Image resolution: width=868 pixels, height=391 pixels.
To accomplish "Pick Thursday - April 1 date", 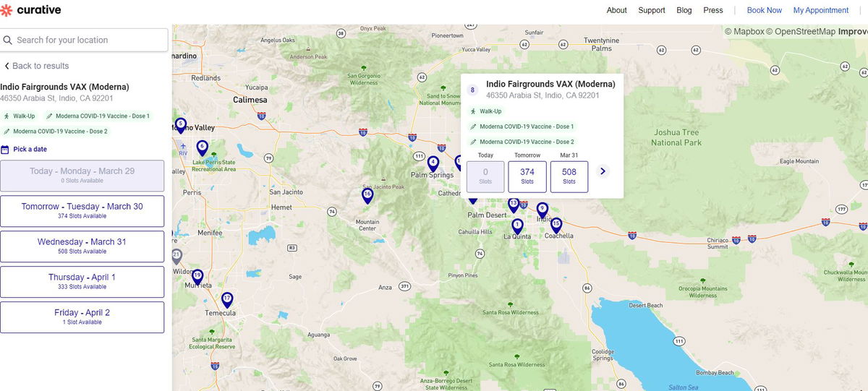I will point(82,281).
